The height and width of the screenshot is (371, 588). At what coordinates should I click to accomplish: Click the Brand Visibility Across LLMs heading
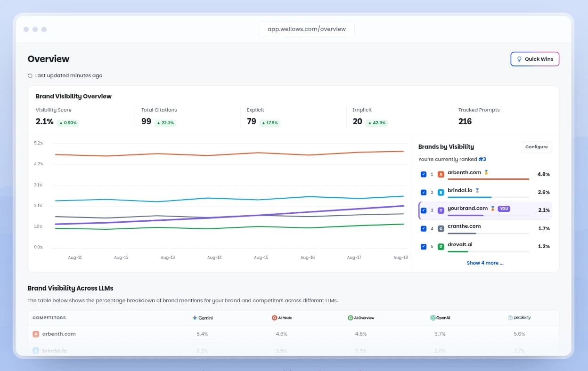(x=70, y=288)
